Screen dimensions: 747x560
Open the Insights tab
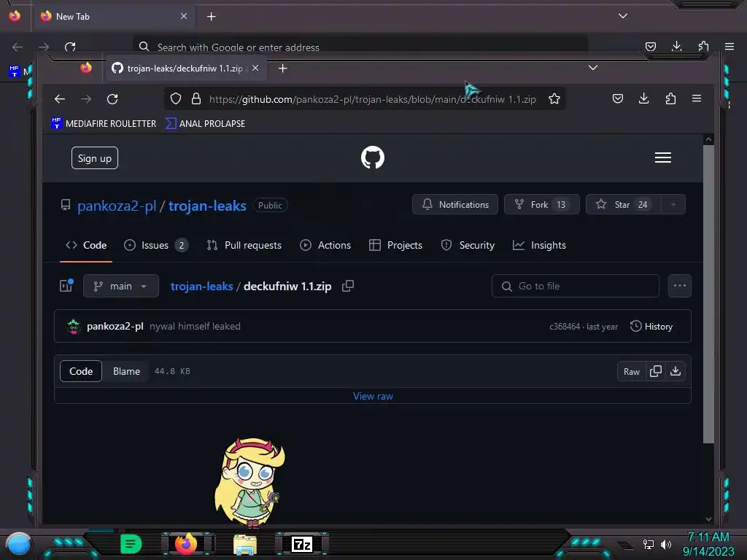click(x=539, y=245)
